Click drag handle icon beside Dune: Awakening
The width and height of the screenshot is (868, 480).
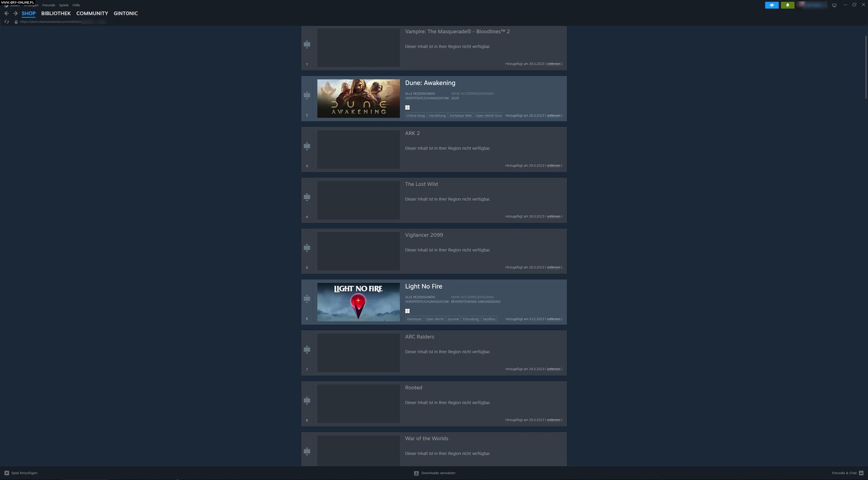pos(307,95)
